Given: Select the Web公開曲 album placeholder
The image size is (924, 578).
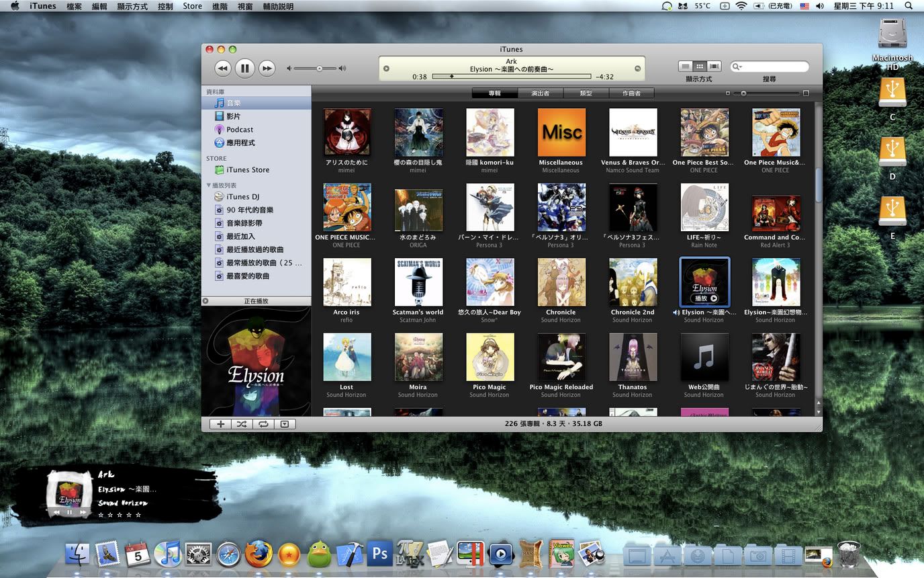Looking at the screenshot, I should (x=704, y=357).
